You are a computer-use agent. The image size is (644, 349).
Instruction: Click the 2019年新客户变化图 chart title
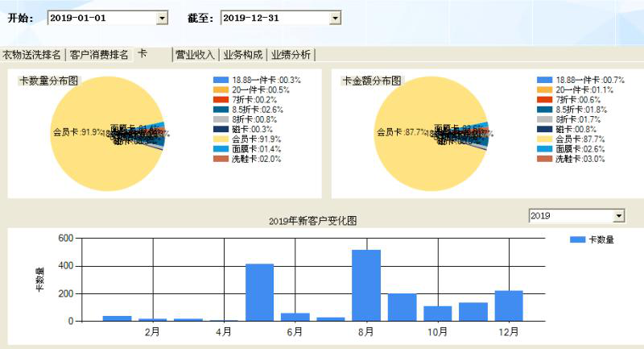312,221
